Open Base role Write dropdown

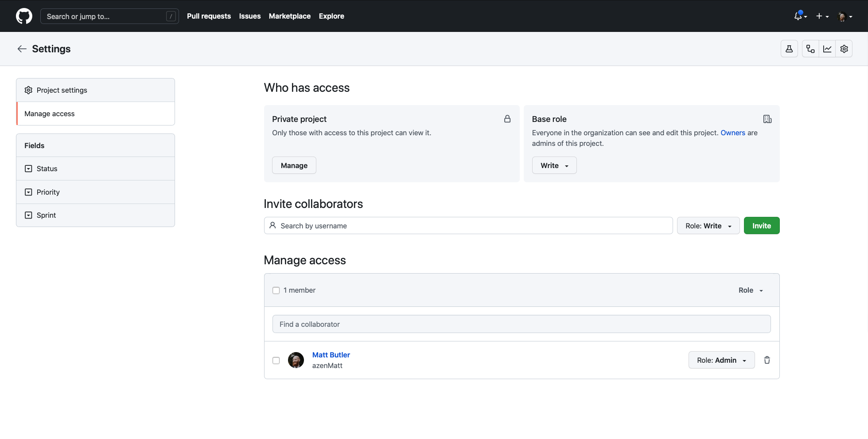click(554, 165)
